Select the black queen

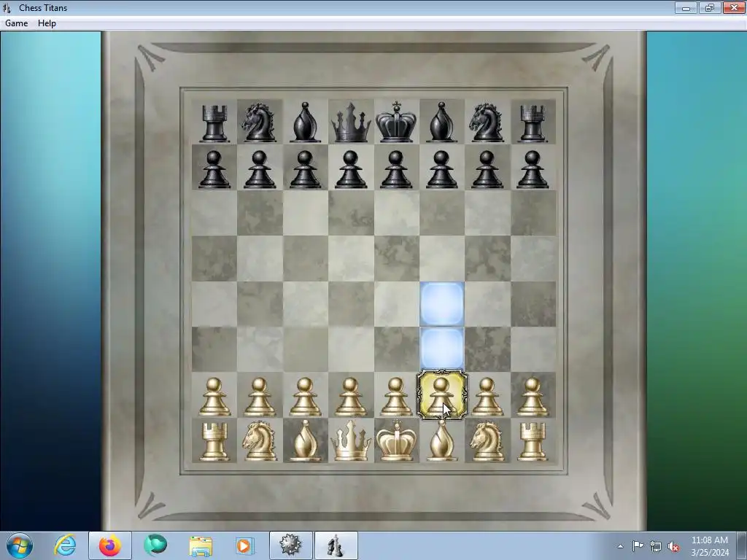(x=351, y=122)
